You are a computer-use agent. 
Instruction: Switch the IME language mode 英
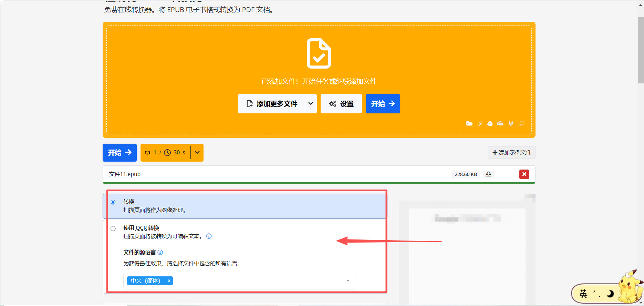coord(583,294)
